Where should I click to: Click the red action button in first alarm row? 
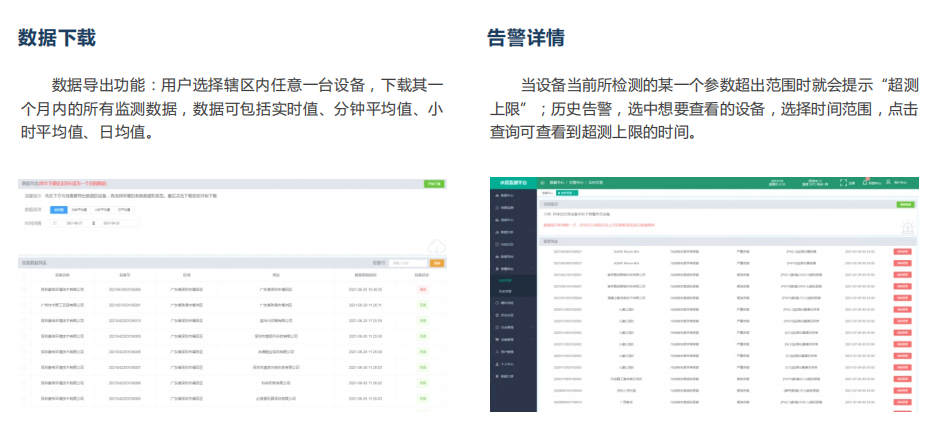coord(901,250)
